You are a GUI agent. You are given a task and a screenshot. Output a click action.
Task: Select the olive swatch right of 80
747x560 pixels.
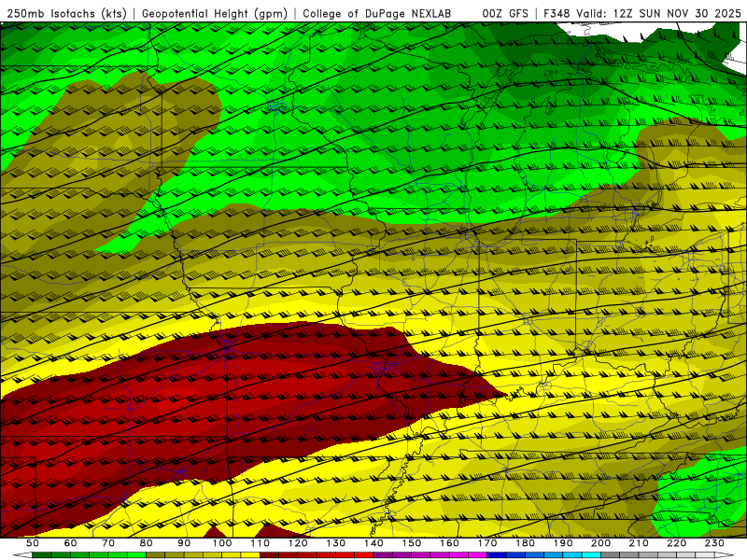point(155,554)
